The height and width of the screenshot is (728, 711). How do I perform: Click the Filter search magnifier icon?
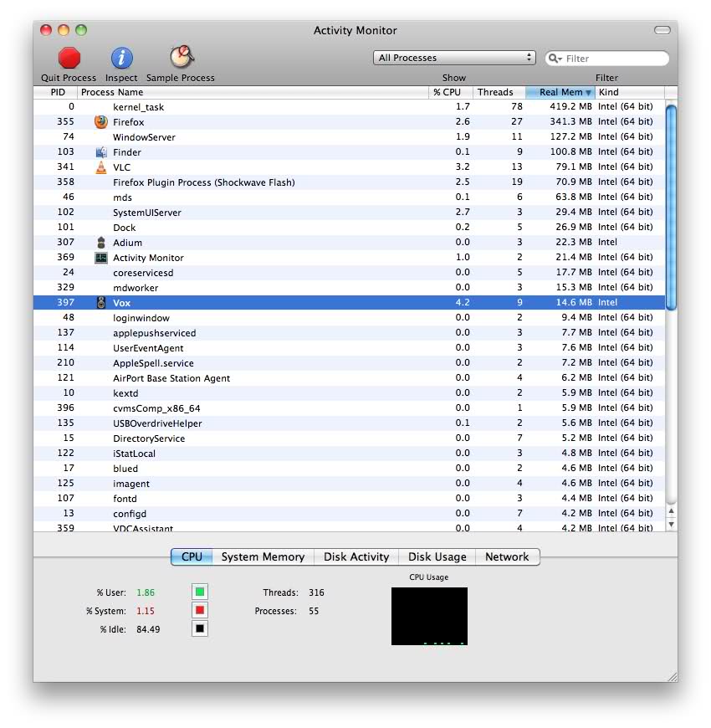tap(554, 58)
